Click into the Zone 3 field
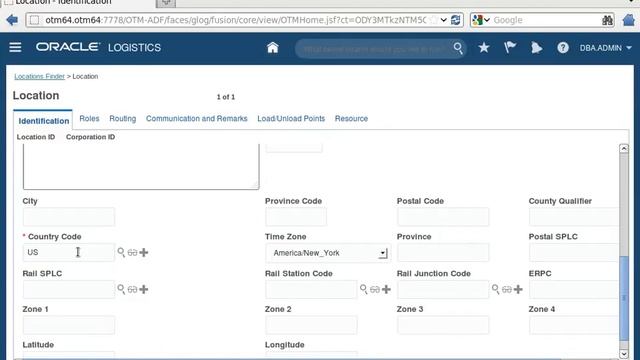This screenshot has height=360, width=640. 442,325
